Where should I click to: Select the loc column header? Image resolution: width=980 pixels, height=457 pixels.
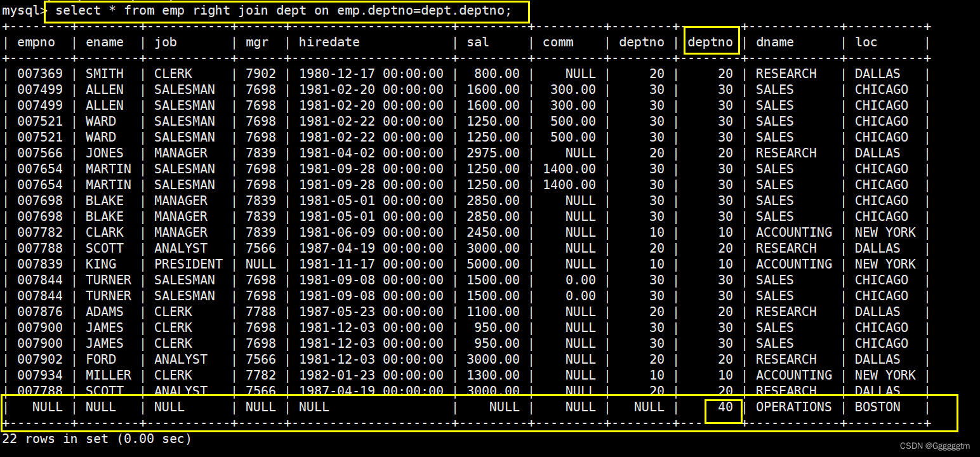coord(866,43)
